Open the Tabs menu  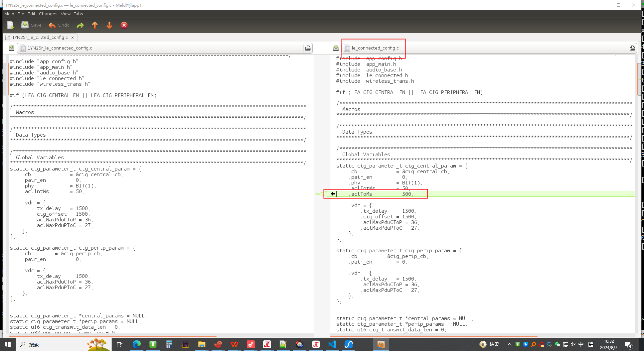click(x=79, y=14)
